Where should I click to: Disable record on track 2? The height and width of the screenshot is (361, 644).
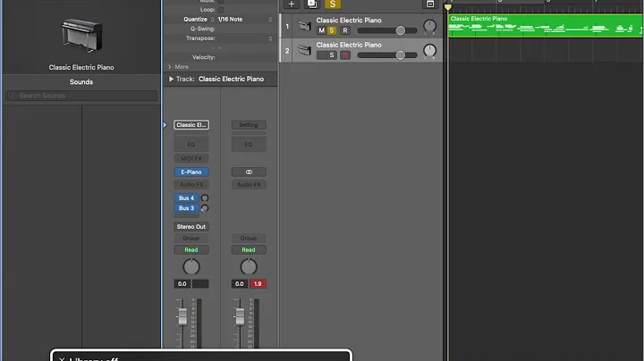pos(345,55)
